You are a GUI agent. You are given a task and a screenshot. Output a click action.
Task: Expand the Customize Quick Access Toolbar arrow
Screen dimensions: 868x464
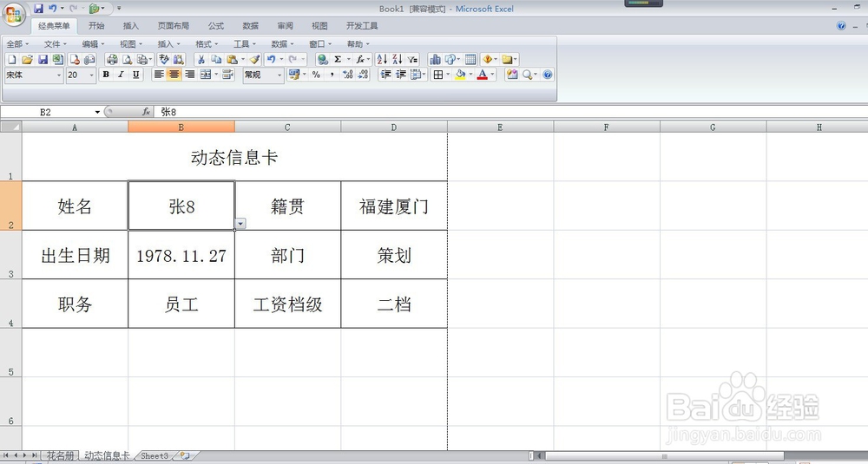coord(119,9)
